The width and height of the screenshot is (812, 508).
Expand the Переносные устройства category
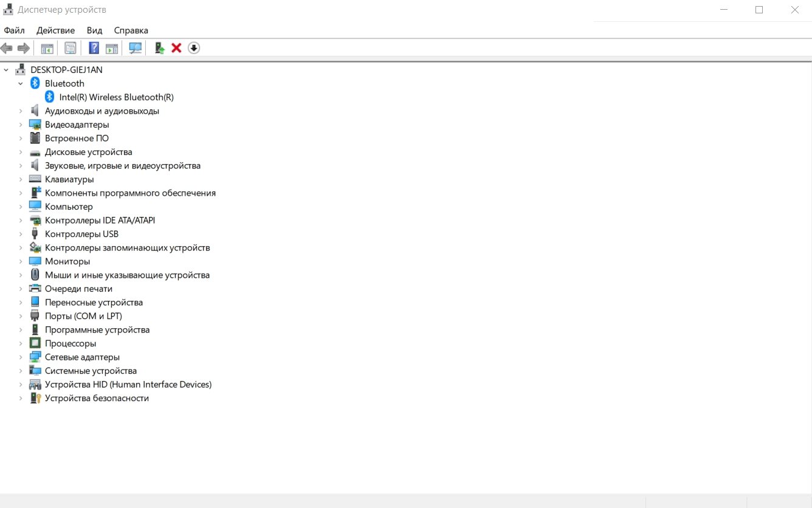21,302
